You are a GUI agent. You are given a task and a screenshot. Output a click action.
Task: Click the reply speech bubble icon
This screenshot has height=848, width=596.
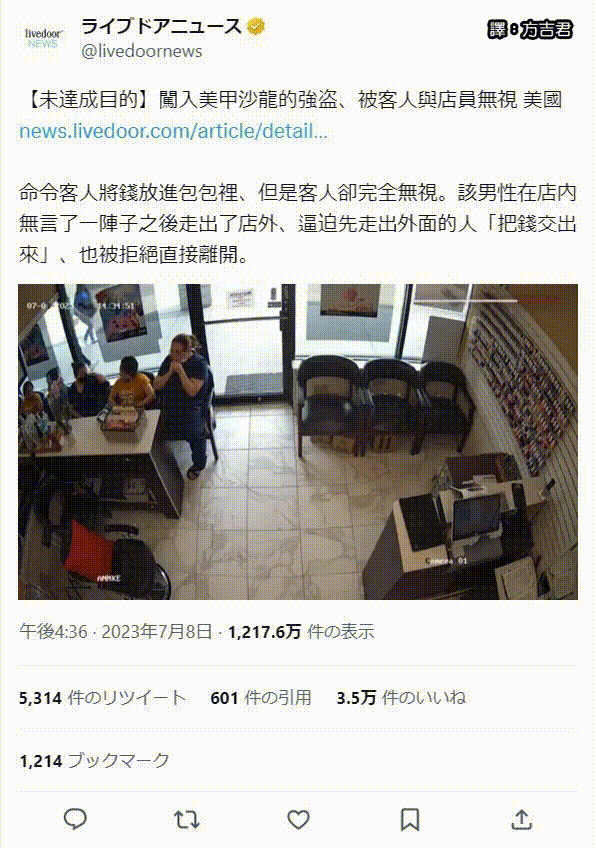coord(75,819)
